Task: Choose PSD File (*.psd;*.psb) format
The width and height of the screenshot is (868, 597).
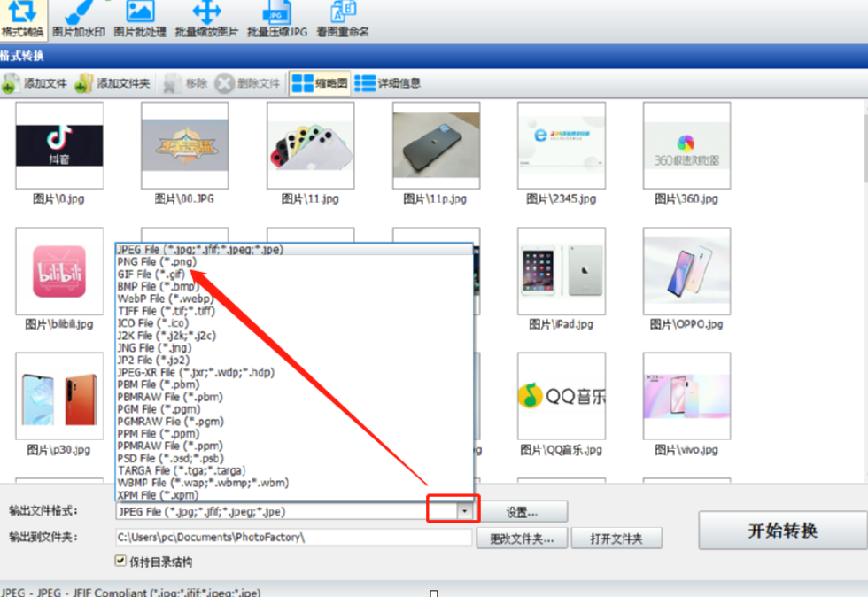Action: coord(294,459)
